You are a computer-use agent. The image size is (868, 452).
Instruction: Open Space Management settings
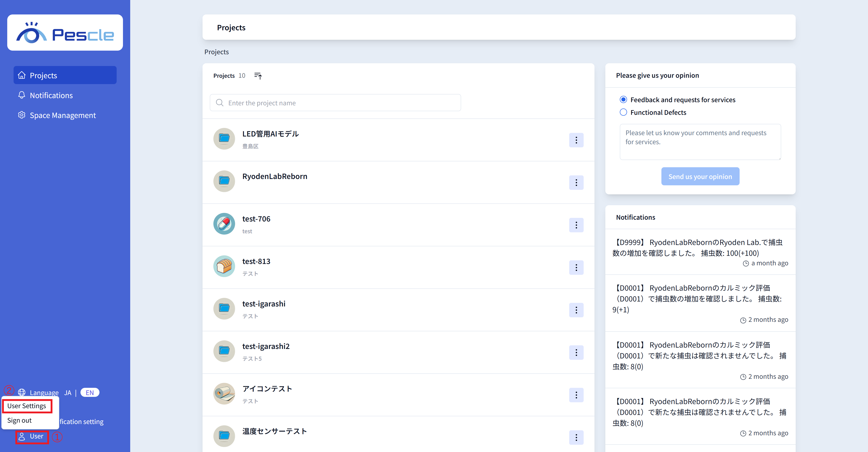pos(62,115)
